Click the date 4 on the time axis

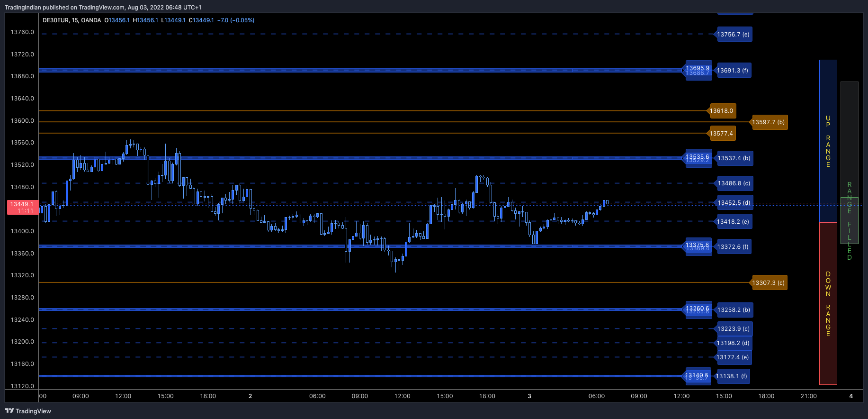pos(851,396)
